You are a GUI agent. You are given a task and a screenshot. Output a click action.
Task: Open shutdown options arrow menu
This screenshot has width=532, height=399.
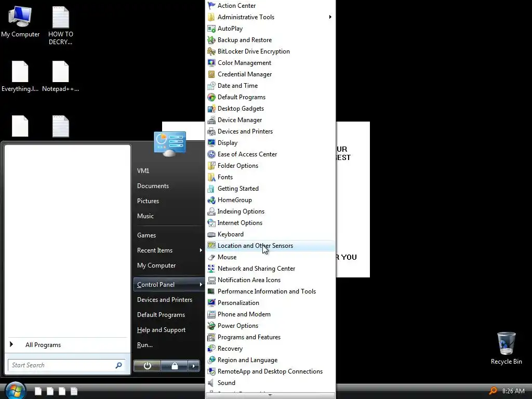click(194, 366)
